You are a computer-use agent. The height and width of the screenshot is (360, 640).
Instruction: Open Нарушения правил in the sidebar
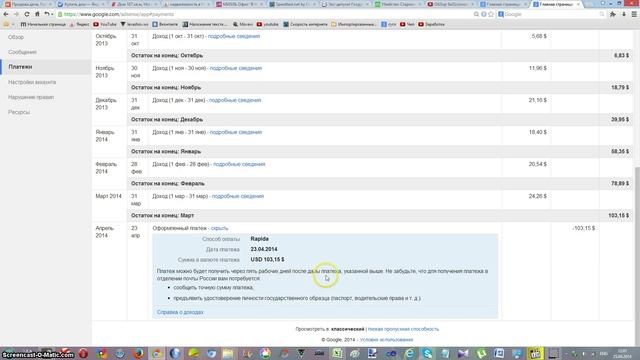(x=31, y=97)
